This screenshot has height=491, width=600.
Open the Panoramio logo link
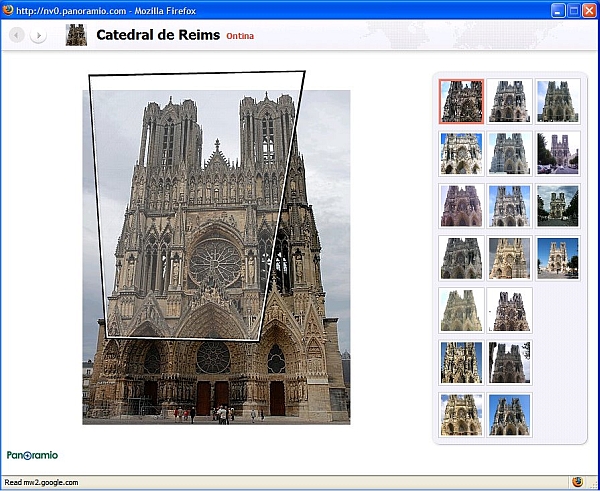point(33,455)
